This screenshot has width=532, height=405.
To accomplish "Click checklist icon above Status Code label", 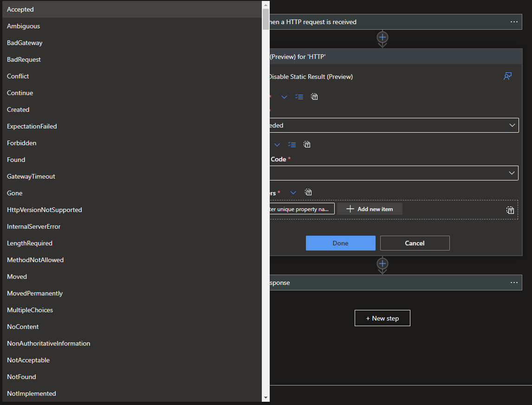I will (x=292, y=144).
